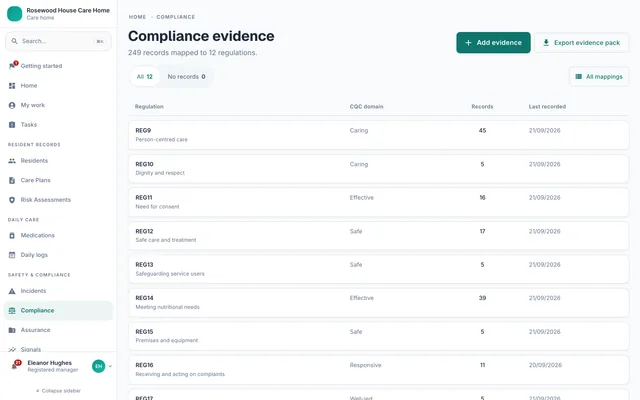Click the Regulation column header

coord(149,107)
